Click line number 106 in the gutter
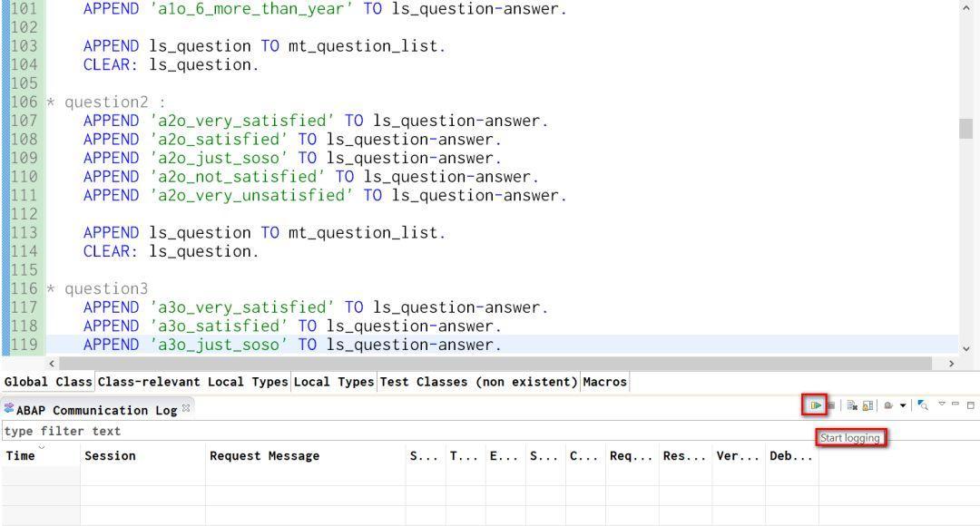The image size is (980, 526). coord(24,102)
